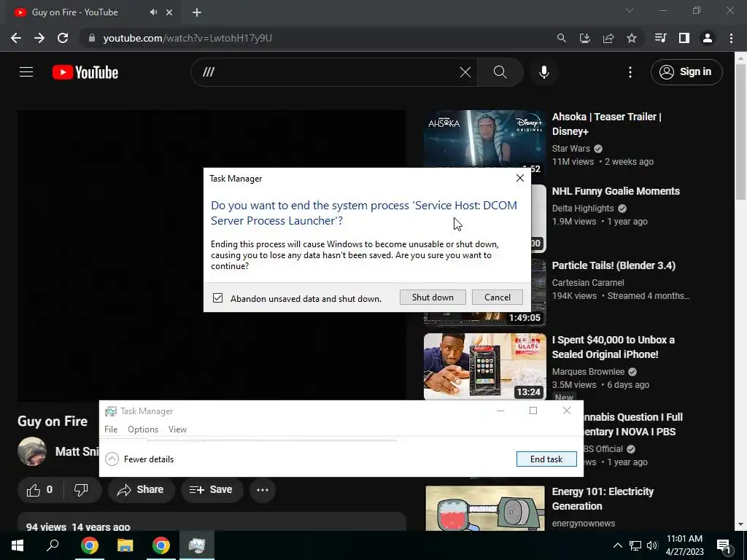Open the media controls icon in Chrome toolbar

660,38
